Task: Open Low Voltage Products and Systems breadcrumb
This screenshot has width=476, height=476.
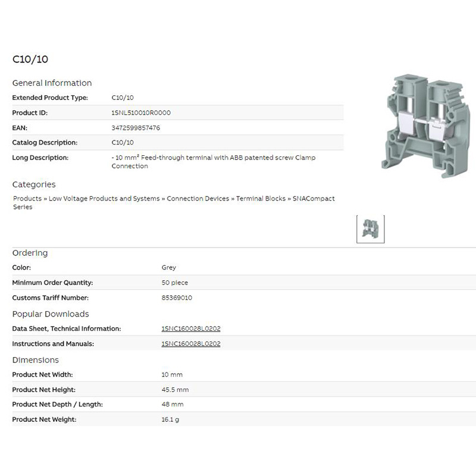Action: pos(104,199)
